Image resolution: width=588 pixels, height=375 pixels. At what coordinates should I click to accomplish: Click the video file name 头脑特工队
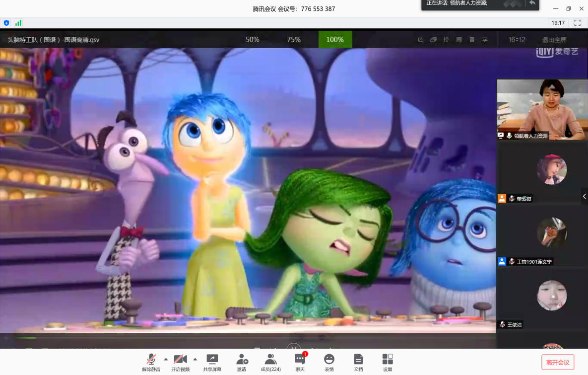pos(53,40)
